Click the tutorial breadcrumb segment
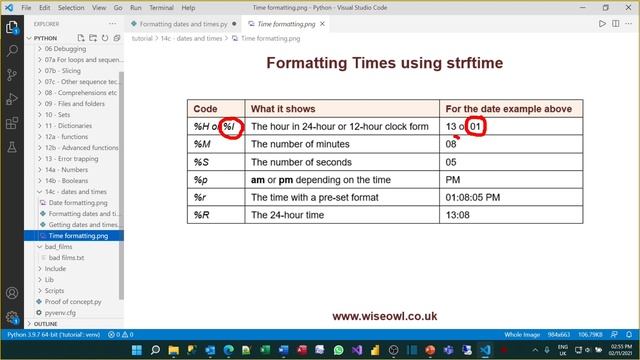This screenshot has height=360, width=640. pyautogui.click(x=142, y=38)
